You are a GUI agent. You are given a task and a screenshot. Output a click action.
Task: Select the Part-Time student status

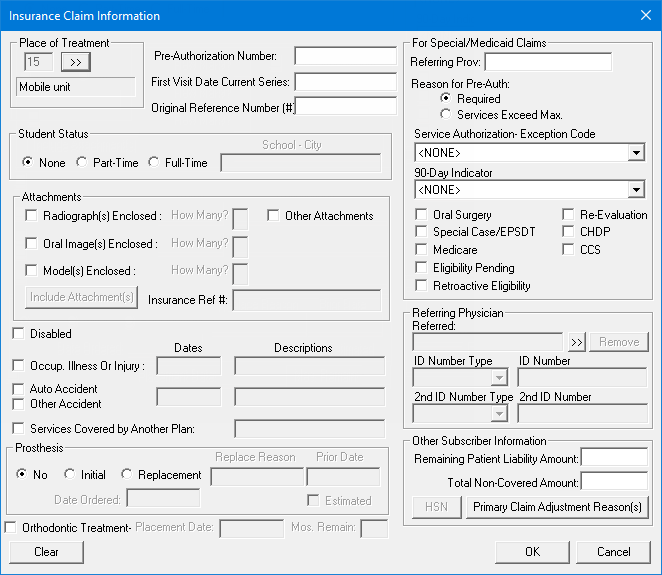click(x=82, y=163)
